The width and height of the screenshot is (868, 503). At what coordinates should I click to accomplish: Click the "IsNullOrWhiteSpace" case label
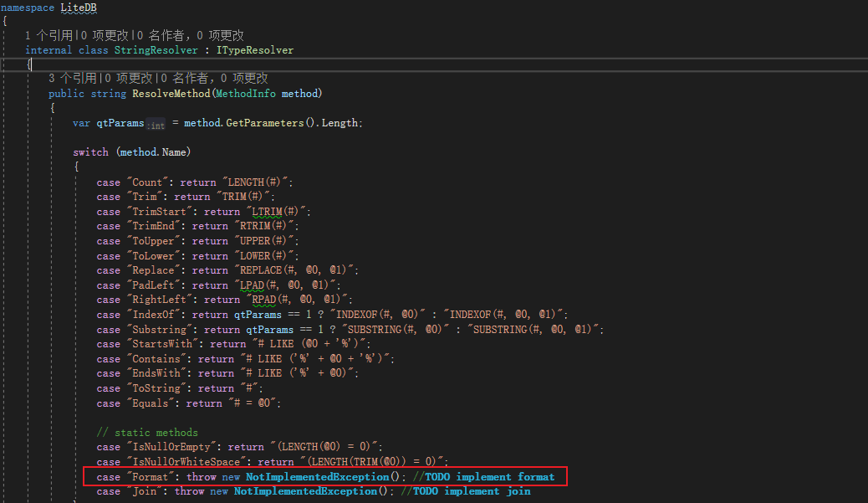point(186,462)
